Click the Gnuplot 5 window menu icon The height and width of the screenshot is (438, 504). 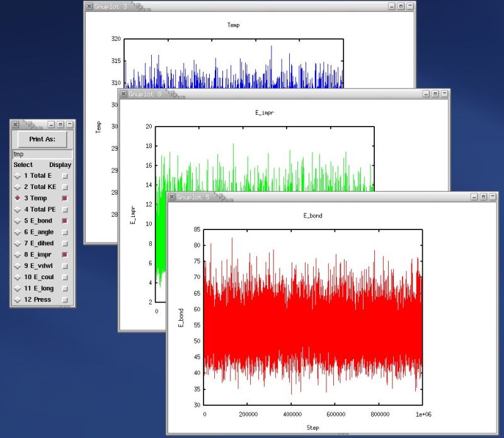coord(171,196)
